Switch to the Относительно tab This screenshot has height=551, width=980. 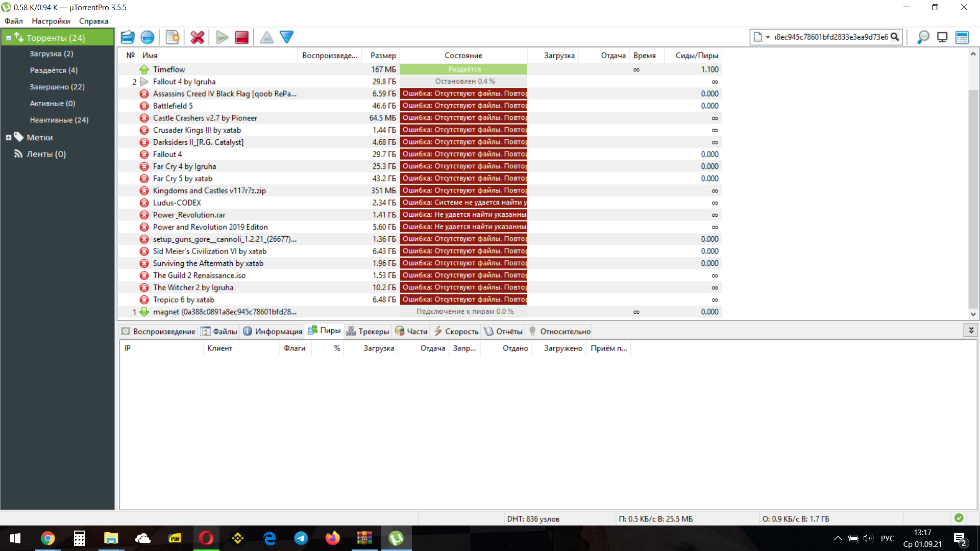(559, 332)
